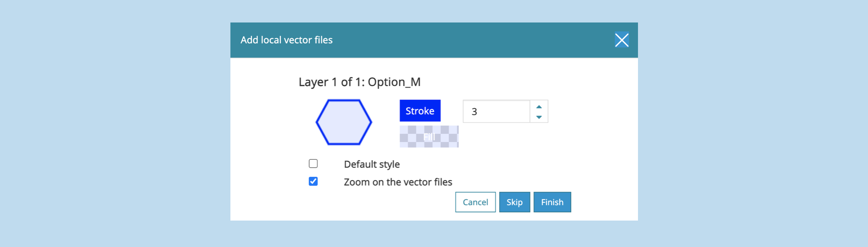Focus the stroke width input field
Viewport: 868px width, 247px height.
pyautogui.click(x=496, y=112)
